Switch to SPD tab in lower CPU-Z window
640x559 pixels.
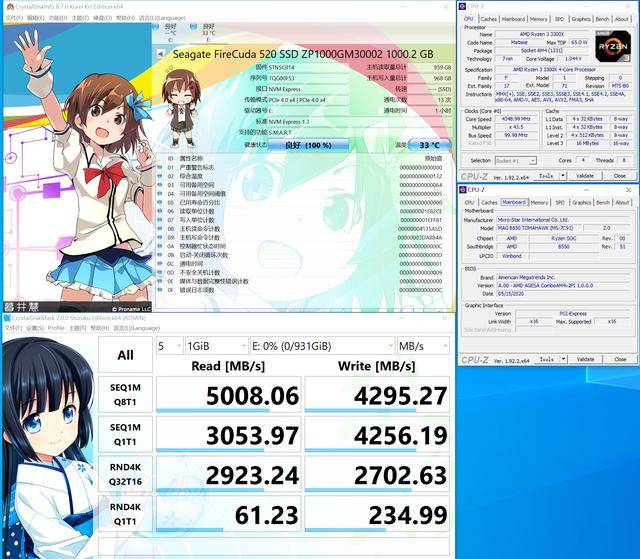[x=560, y=202]
